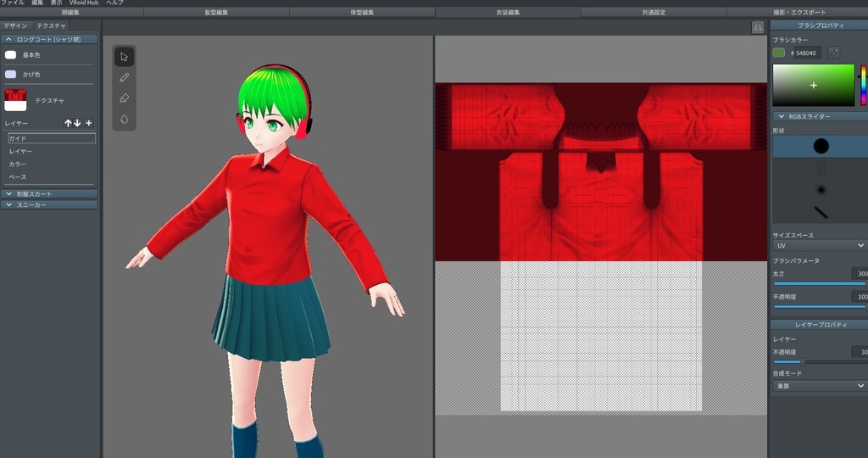Screen dimensions: 868x458
Task: Toggle the mirror symmetry icon above texture view
Action: pyautogui.click(x=758, y=27)
